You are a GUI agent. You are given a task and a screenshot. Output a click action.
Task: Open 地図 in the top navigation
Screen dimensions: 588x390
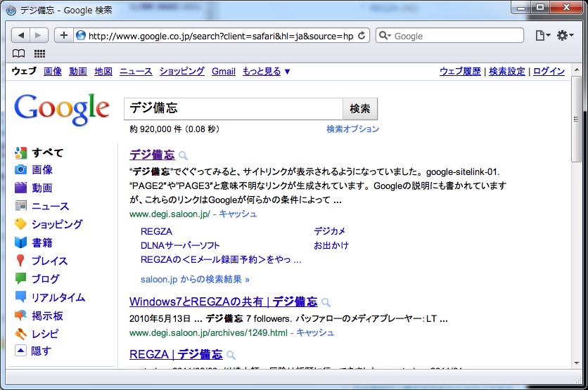pyautogui.click(x=103, y=71)
